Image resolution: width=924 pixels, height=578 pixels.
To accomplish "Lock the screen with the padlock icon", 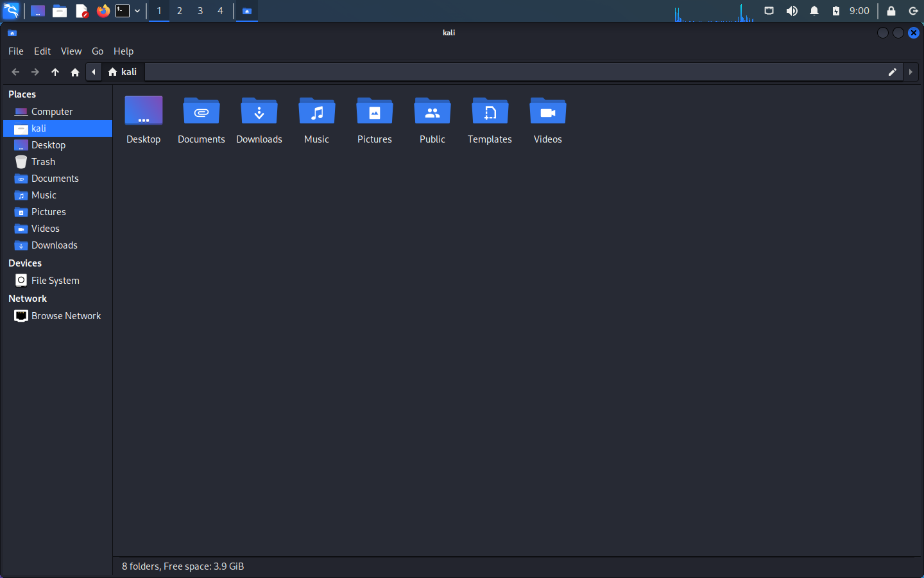I will [891, 11].
